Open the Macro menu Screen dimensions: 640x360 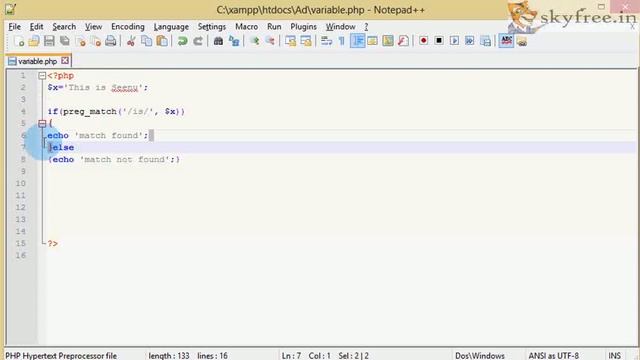pos(247,27)
